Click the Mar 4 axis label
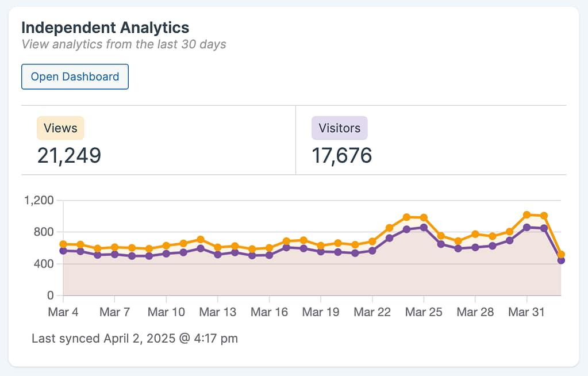 (x=64, y=312)
